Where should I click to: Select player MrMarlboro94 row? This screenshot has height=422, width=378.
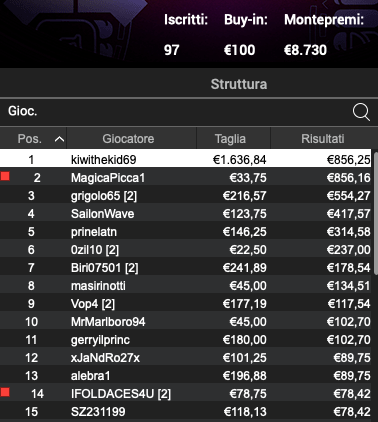click(186, 322)
